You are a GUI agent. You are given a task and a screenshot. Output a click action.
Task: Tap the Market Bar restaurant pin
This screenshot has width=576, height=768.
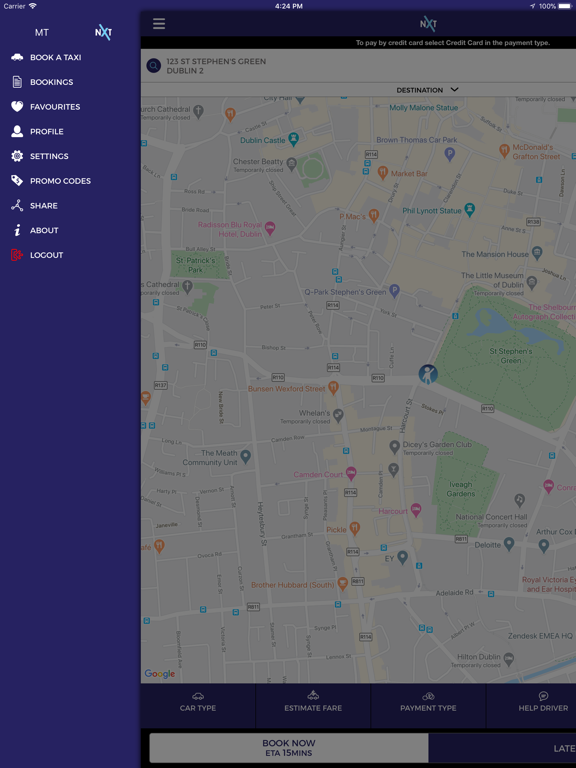tap(383, 172)
